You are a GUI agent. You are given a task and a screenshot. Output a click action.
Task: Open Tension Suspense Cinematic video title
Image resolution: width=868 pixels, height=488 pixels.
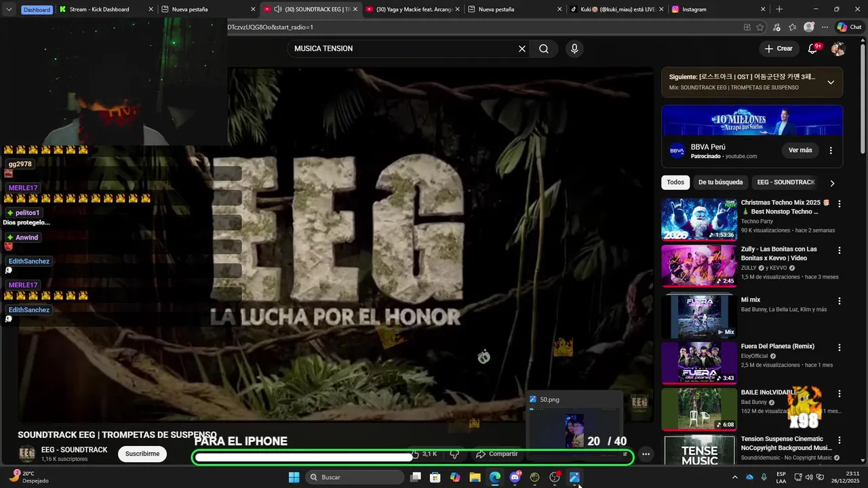point(787,443)
